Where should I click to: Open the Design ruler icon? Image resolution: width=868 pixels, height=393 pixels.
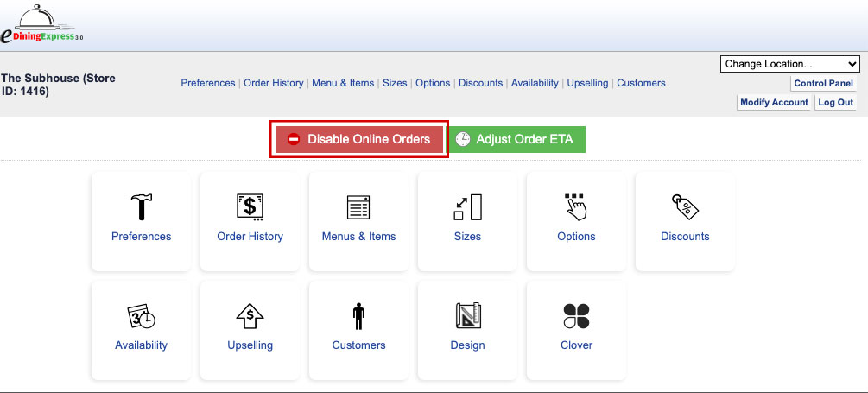pyautogui.click(x=467, y=316)
